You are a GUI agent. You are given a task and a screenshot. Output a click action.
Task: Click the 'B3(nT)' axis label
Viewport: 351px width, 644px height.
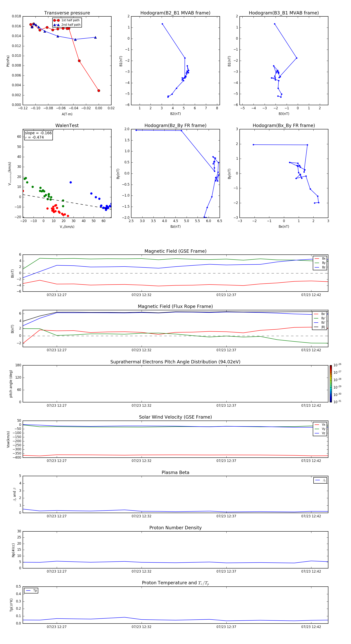284,114
